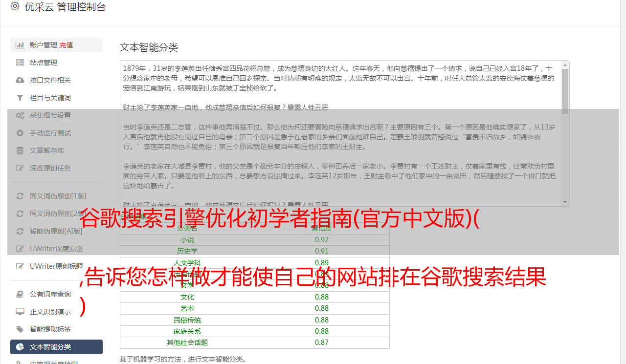Click the text area scrollbar down arrow
The height and width of the screenshot is (364, 626).
click(565, 202)
